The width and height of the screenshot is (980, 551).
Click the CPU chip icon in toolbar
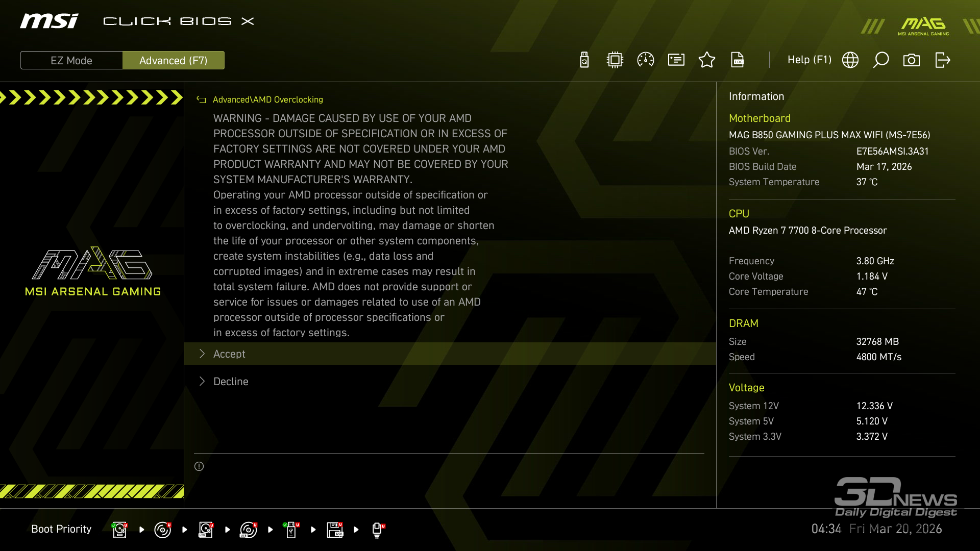click(x=615, y=60)
